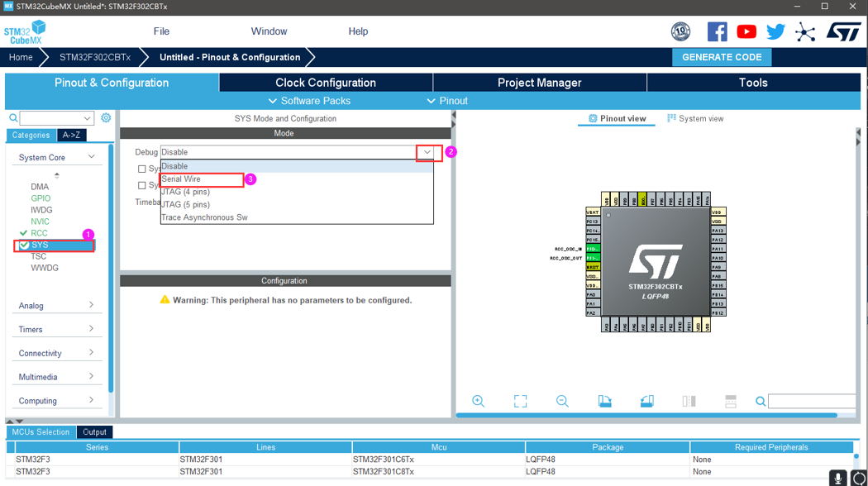Rotate the chip clockwise icon
This screenshot has width=868, height=486.
(604, 402)
